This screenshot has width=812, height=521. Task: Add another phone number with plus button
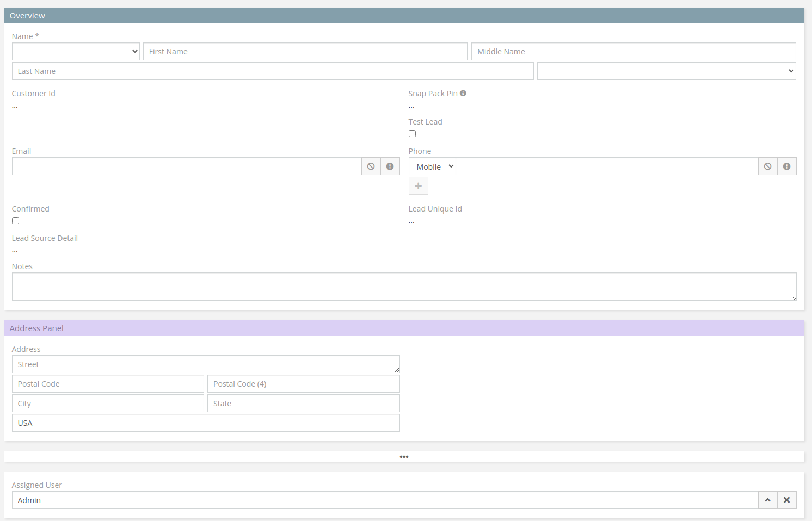418,186
